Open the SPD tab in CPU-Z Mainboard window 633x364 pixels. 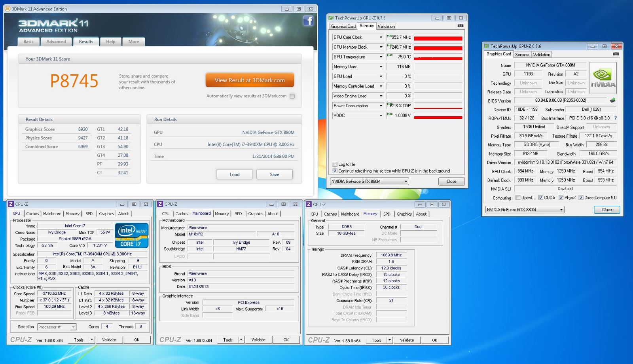pyautogui.click(x=238, y=214)
